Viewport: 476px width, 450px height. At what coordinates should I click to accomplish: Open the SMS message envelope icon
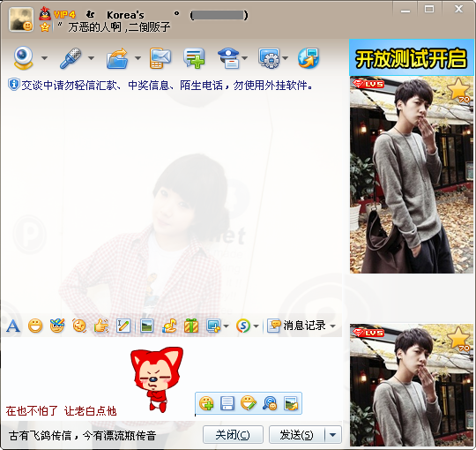160,58
